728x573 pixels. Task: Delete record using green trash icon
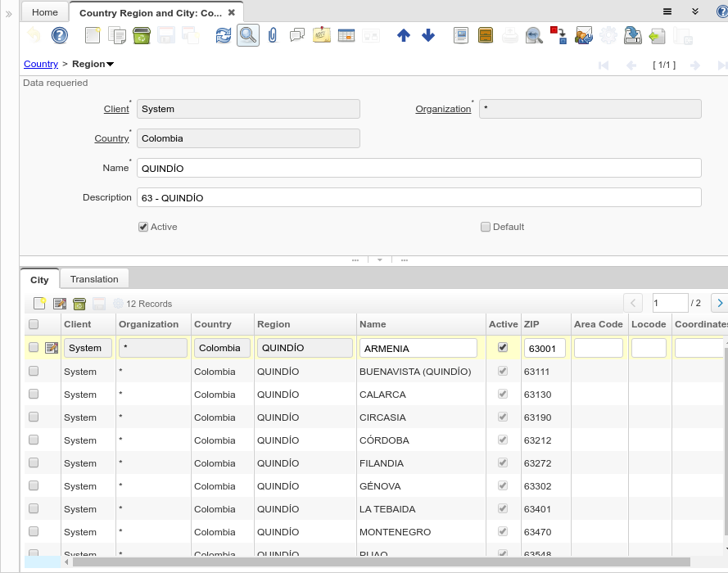point(141,35)
